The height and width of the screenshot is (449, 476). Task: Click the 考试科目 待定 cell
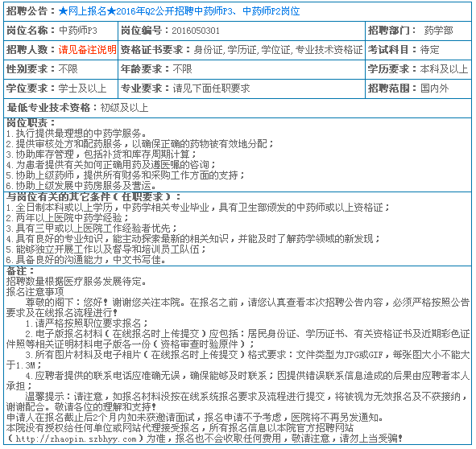(418, 50)
